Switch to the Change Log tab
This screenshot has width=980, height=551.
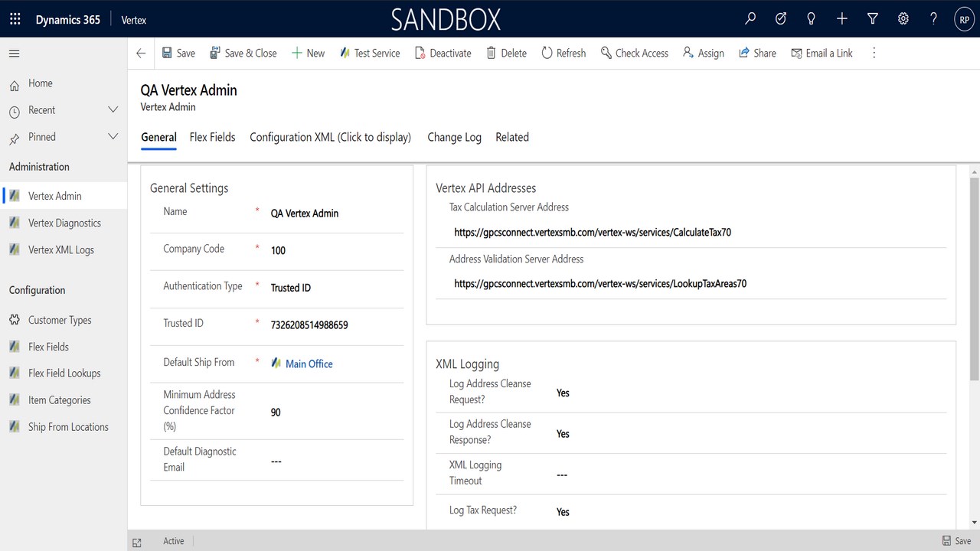(x=454, y=138)
